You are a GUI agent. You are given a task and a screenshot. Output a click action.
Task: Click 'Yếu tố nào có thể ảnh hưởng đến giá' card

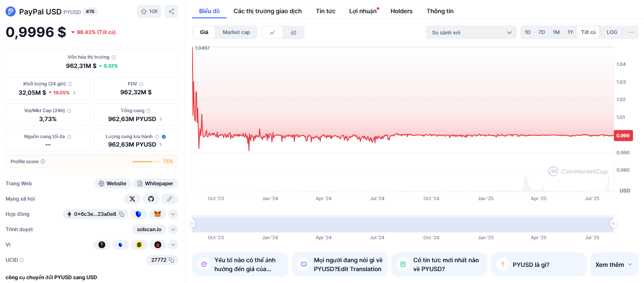coord(240,265)
